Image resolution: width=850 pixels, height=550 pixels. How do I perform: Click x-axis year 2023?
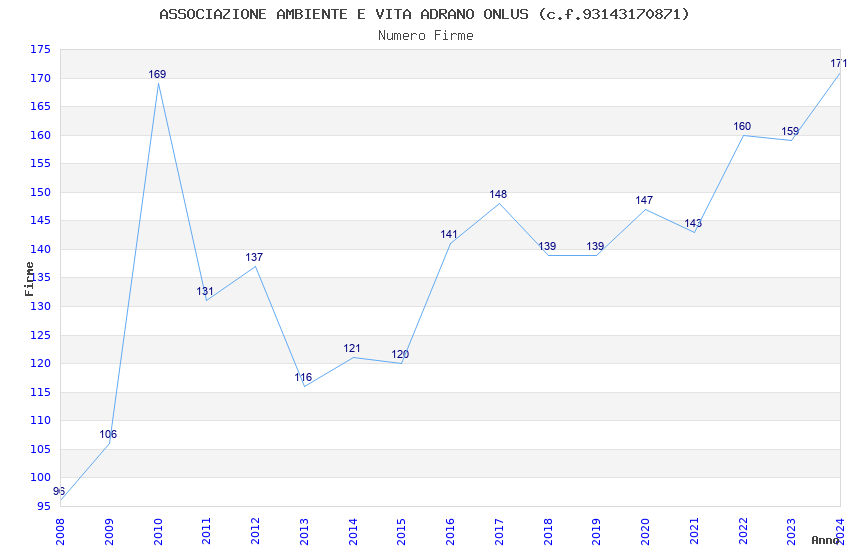pos(791,531)
